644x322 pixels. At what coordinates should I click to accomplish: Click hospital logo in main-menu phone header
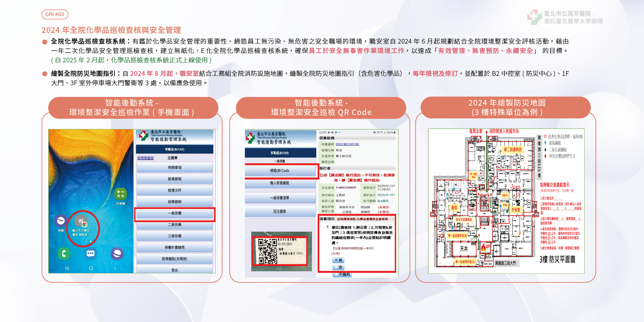coord(144,136)
